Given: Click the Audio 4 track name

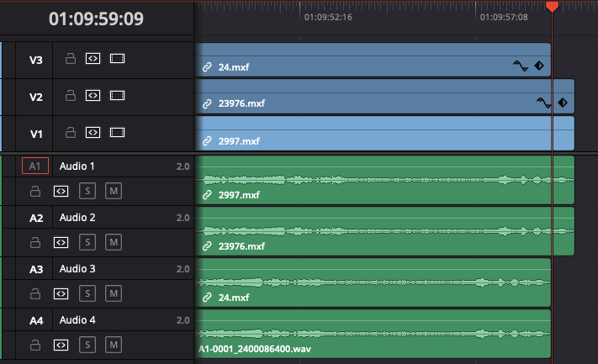Looking at the screenshot, I should pyautogui.click(x=77, y=320).
